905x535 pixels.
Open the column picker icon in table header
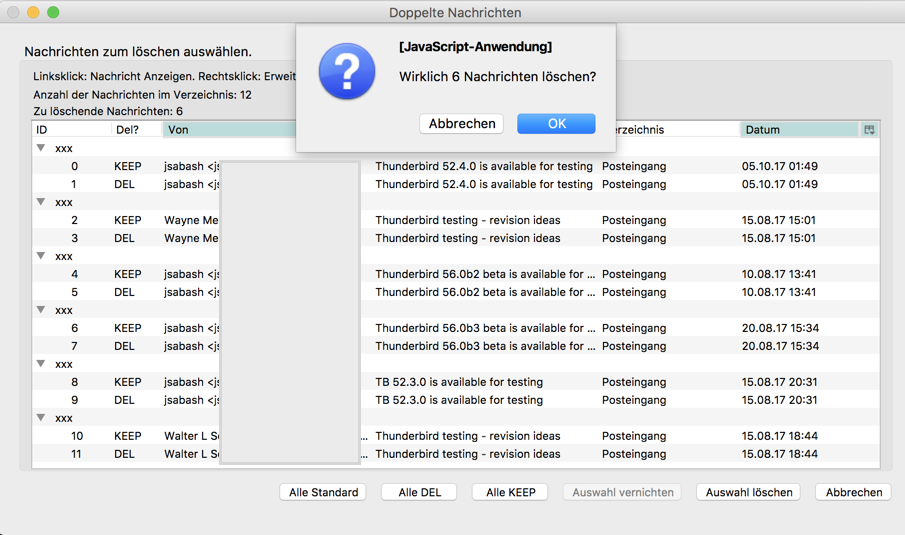869,130
